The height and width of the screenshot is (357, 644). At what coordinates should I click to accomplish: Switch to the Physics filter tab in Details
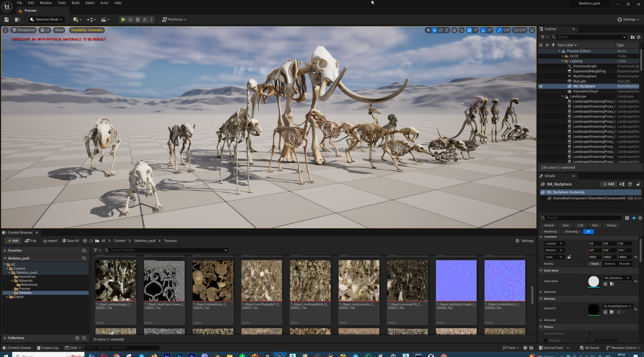611,225
